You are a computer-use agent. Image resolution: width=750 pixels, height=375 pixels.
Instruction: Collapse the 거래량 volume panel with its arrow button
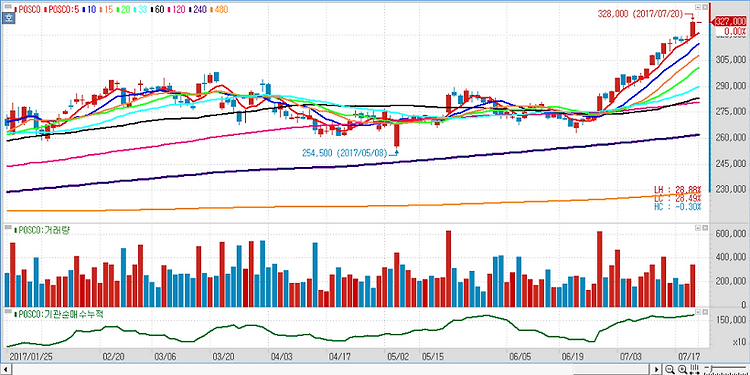pyautogui.click(x=698, y=229)
